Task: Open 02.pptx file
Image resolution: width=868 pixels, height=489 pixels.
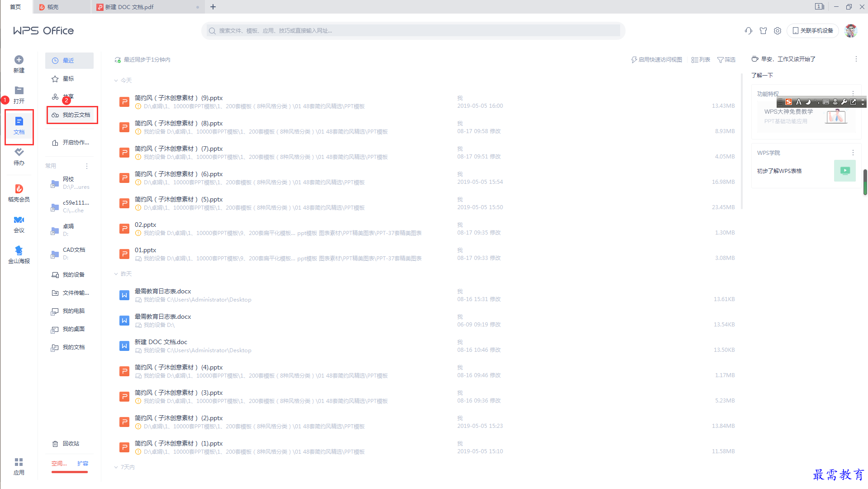Action: coord(425,229)
